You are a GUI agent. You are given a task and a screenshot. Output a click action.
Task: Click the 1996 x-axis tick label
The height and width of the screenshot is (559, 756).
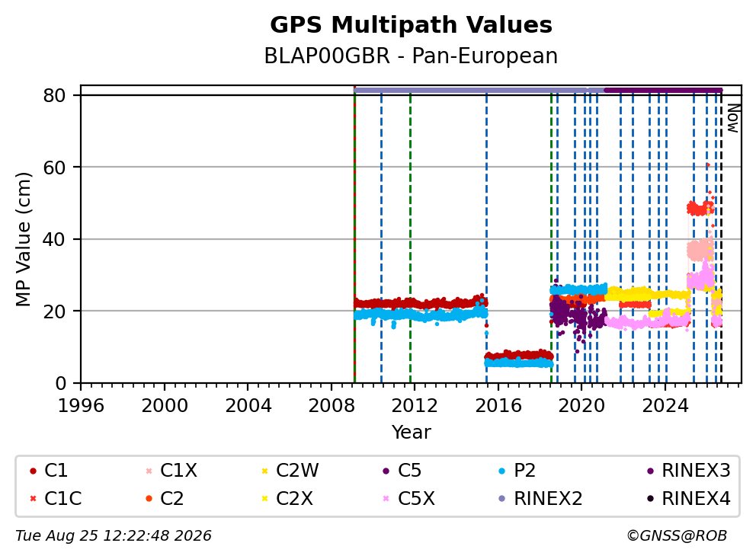(81, 406)
